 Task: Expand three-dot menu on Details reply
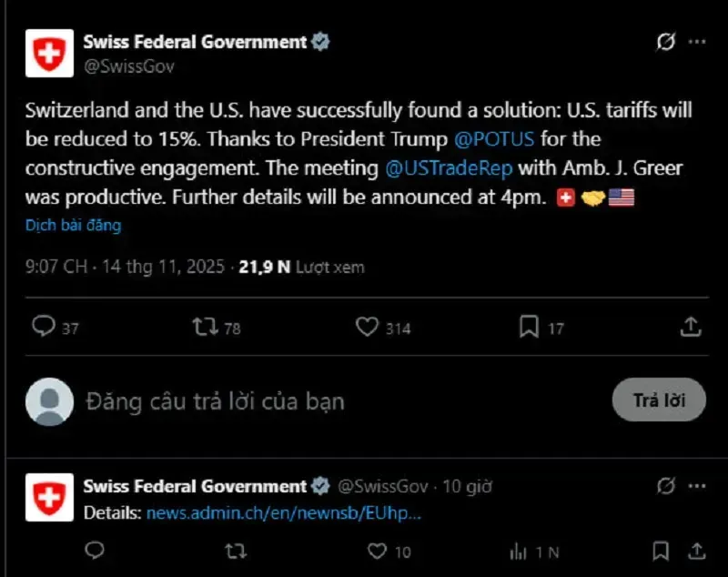697,485
